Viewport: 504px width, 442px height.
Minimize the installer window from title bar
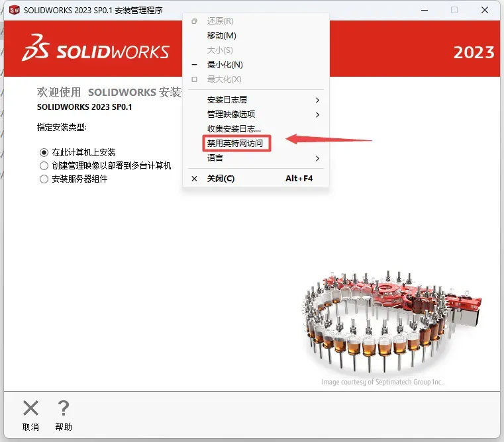(425, 11)
